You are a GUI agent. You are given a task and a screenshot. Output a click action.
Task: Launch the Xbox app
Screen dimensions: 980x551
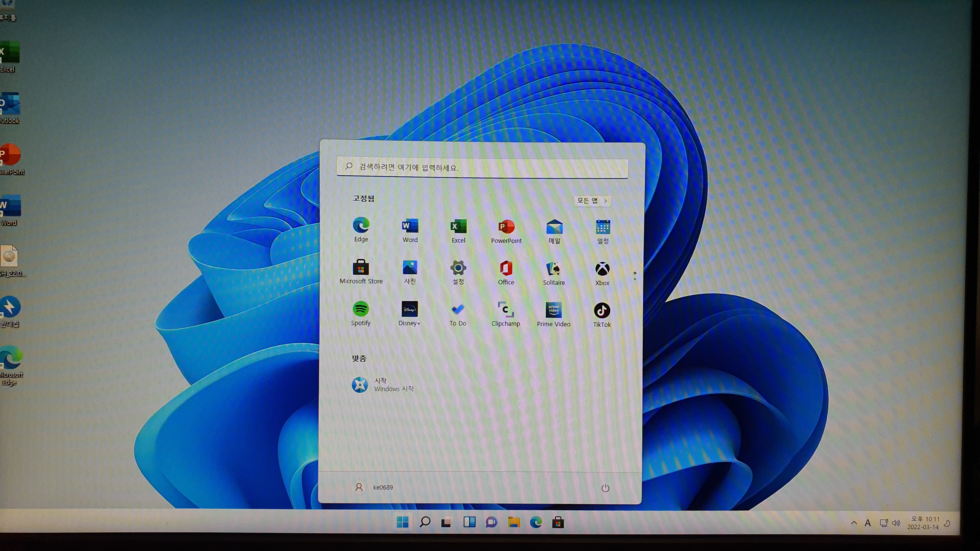click(x=602, y=273)
